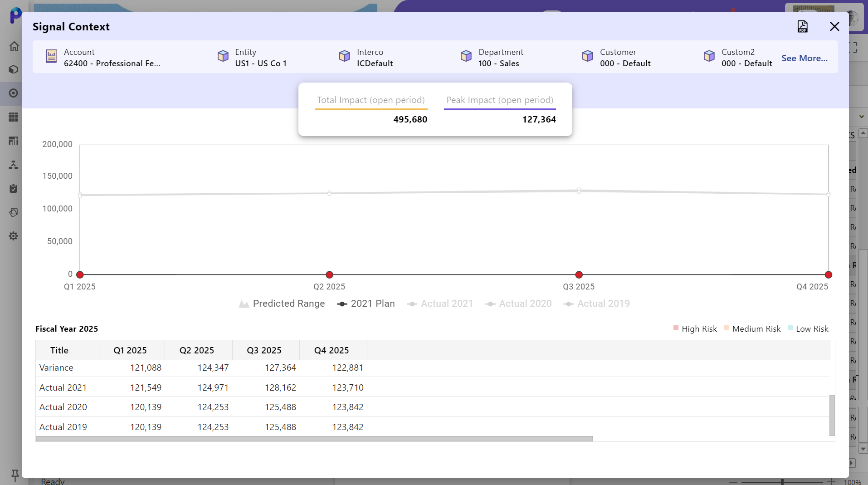
Task: Click the Interco cube icon
Action: click(x=345, y=56)
